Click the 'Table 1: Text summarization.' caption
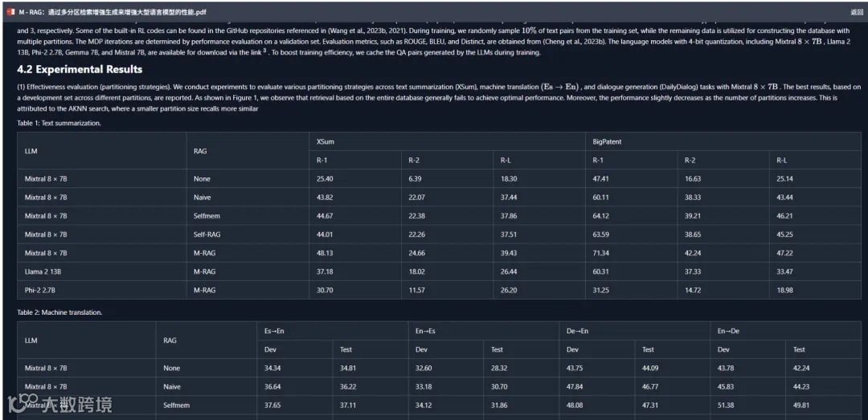 tap(59, 123)
